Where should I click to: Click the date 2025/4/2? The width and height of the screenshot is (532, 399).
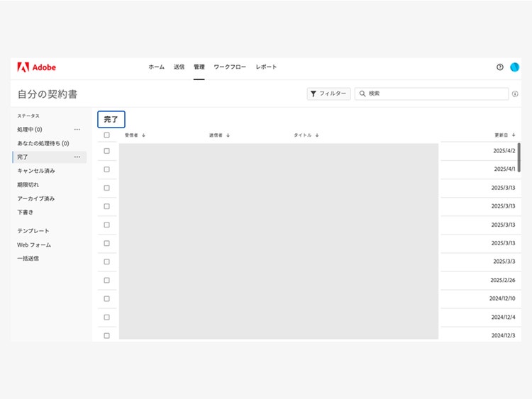coord(504,151)
